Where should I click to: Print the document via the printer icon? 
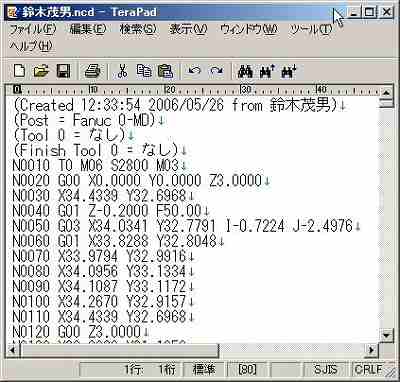coord(92,71)
